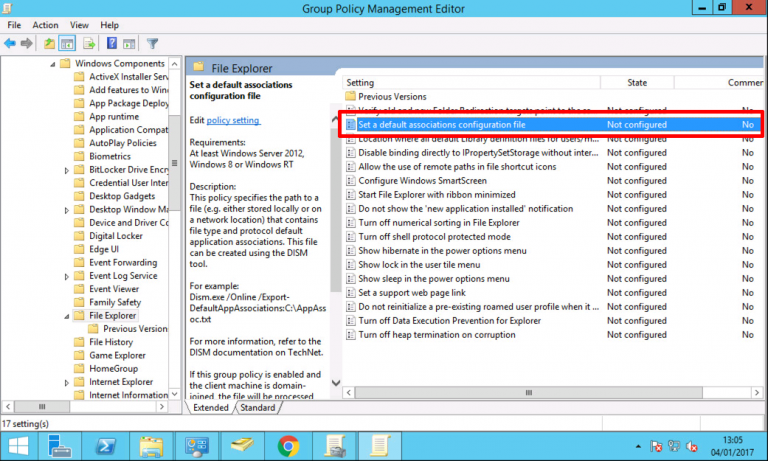The width and height of the screenshot is (768, 461).
Task: Toggle the Show/Hide console tree icon
Action: (x=67, y=44)
